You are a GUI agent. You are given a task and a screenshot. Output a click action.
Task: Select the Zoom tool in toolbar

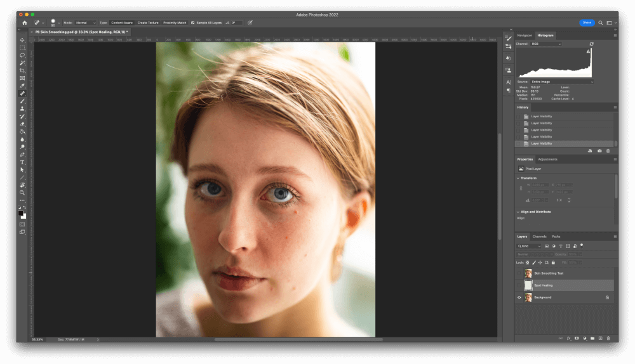[x=22, y=192]
